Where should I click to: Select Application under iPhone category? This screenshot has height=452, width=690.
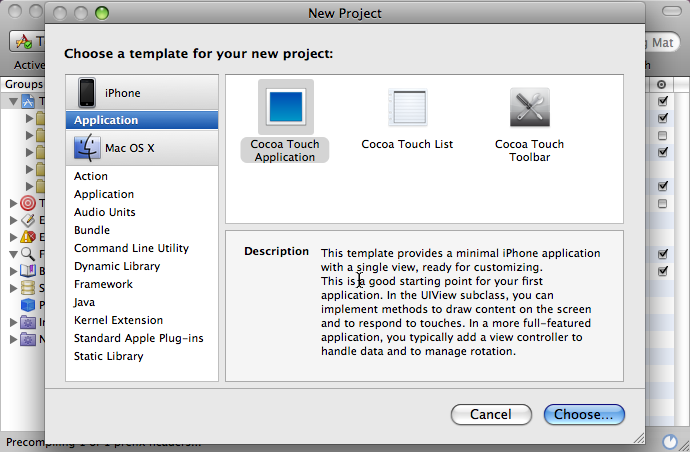point(142,120)
